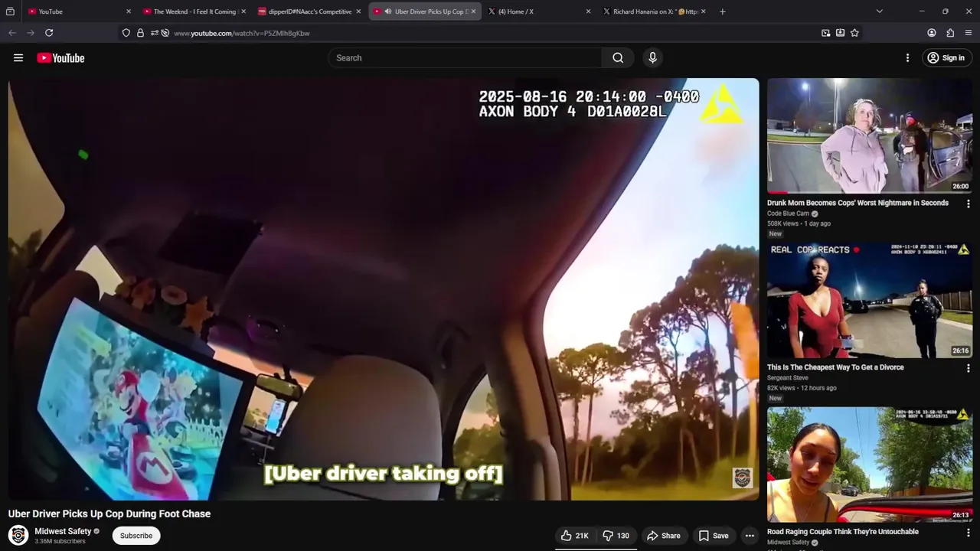Open 'Road Raging Couple Think They're Untouchable' title

pyautogui.click(x=843, y=532)
